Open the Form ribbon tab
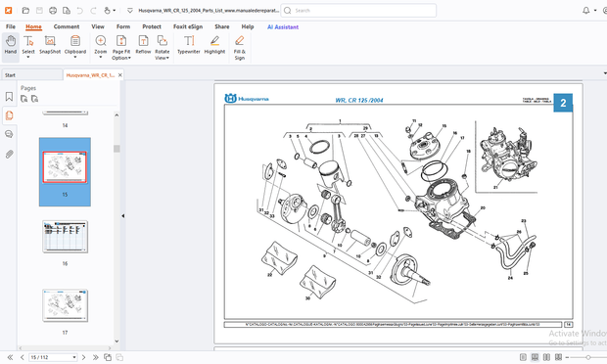 pos(123,26)
